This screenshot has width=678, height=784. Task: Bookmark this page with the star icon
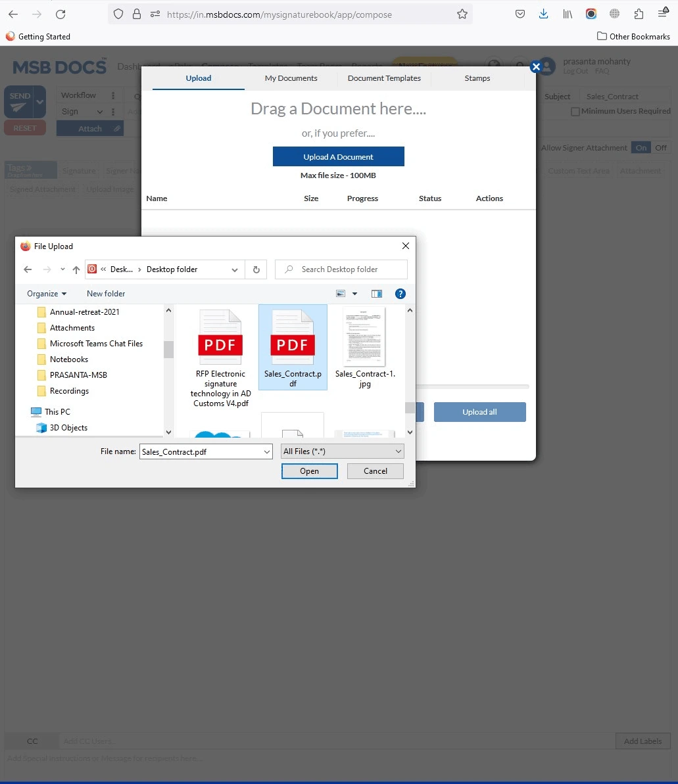pyautogui.click(x=462, y=14)
